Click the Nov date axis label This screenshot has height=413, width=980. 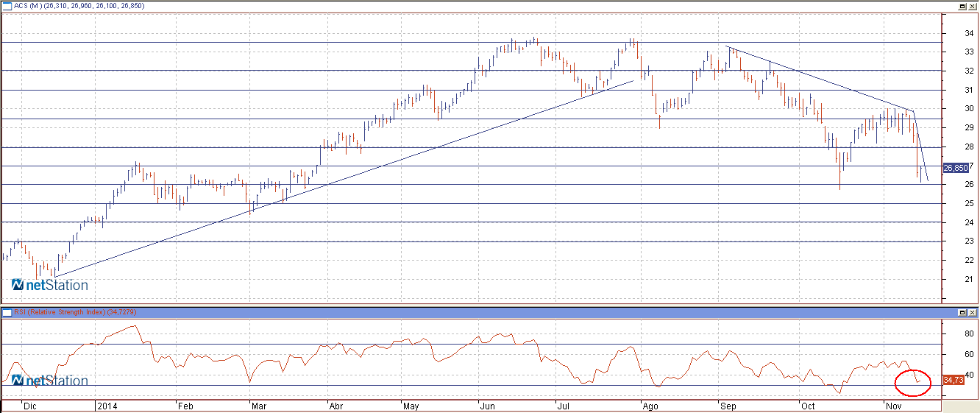coord(895,406)
